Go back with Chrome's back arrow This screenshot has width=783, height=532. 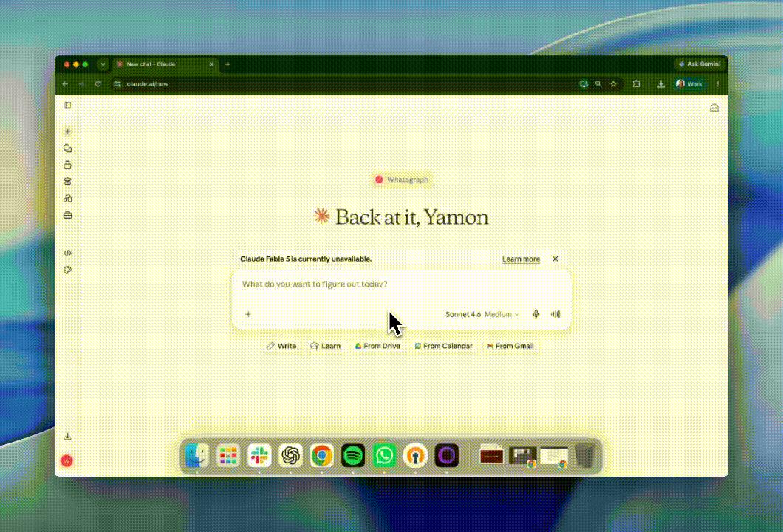point(66,84)
